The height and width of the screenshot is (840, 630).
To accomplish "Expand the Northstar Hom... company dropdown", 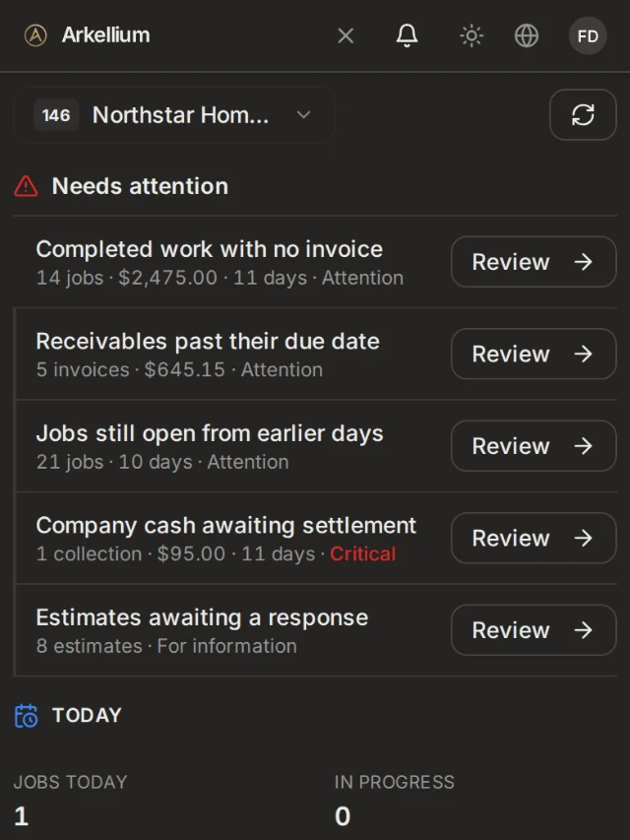I will pos(174,114).
